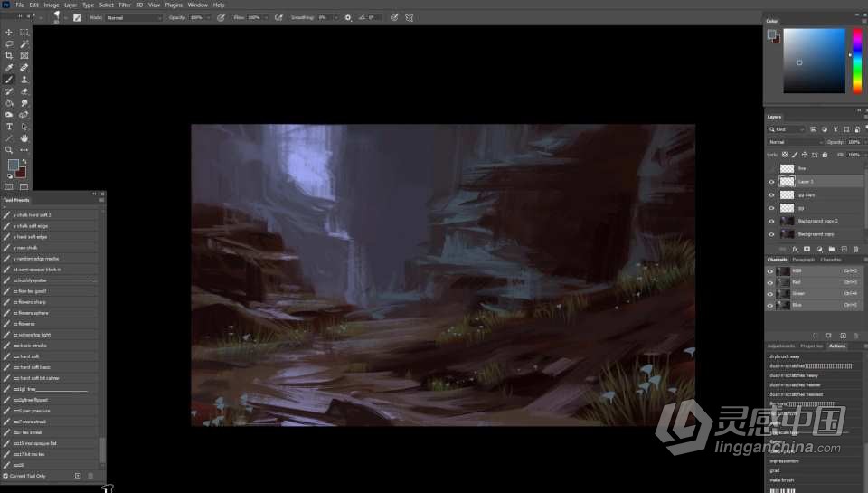
Task: Select the Clone Stamp tool
Action: (24, 80)
